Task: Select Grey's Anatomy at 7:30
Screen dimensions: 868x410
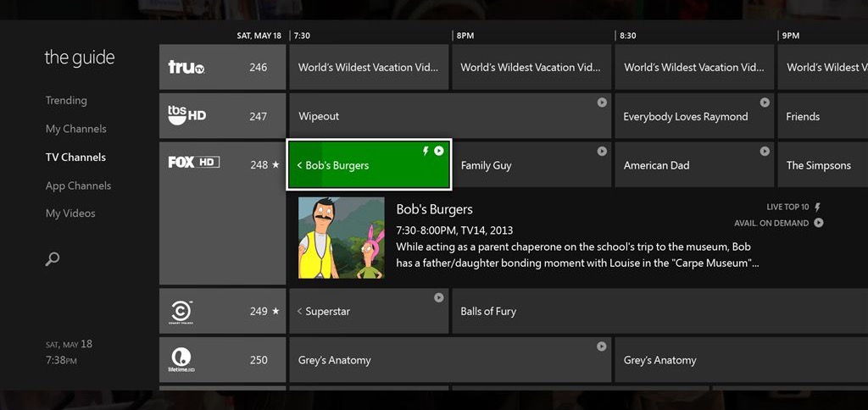Action: coord(450,360)
